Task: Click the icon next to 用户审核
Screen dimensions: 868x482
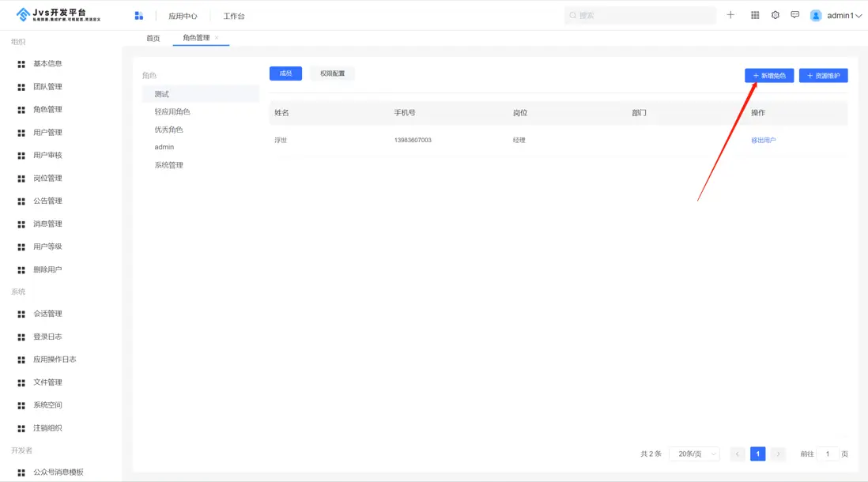Action: tap(21, 156)
